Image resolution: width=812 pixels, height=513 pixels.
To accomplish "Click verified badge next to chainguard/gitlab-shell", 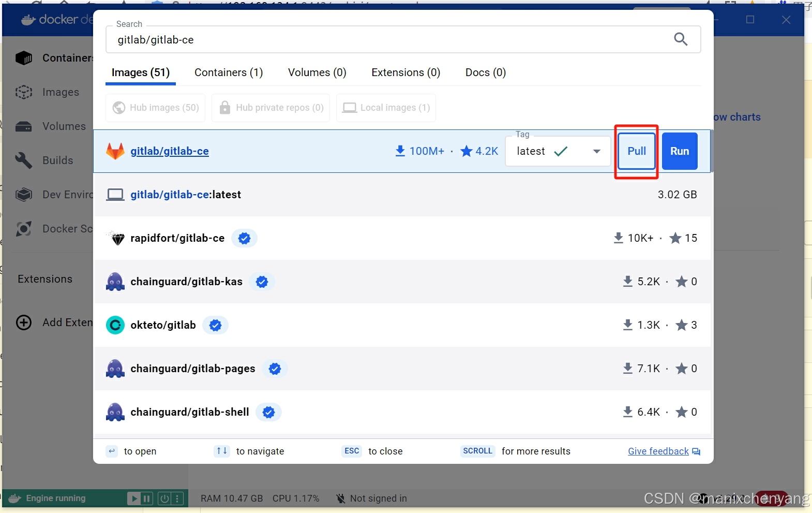I will (x=268, y=412).
